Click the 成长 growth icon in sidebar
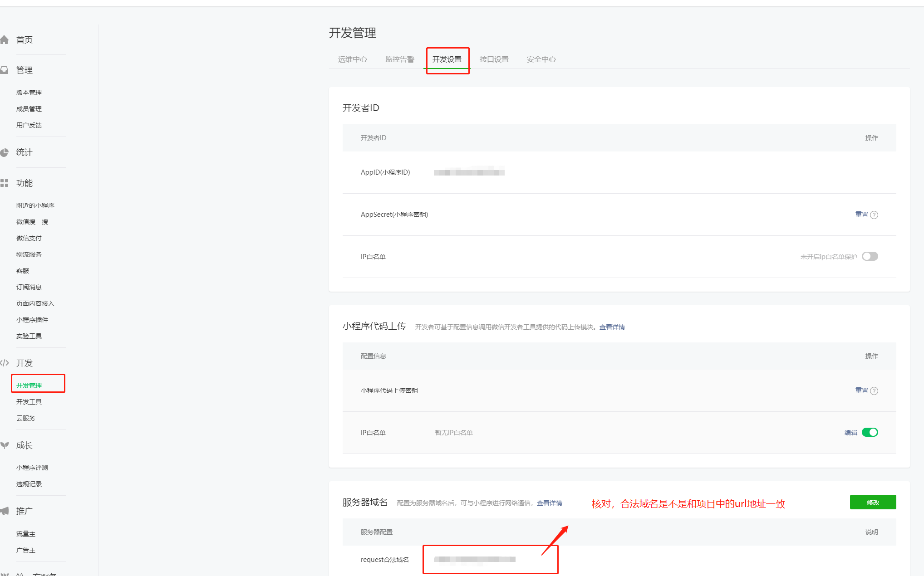 [x=5, y=445]
